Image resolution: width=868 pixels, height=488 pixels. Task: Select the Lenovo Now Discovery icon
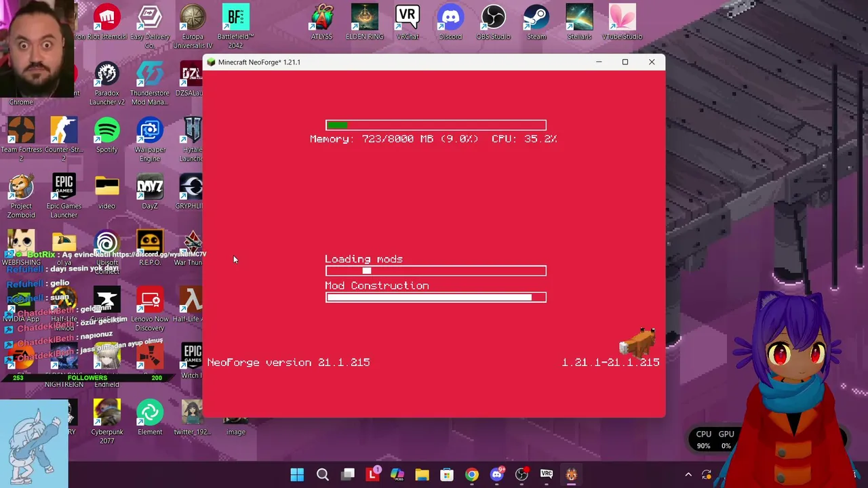click(150, 308)
